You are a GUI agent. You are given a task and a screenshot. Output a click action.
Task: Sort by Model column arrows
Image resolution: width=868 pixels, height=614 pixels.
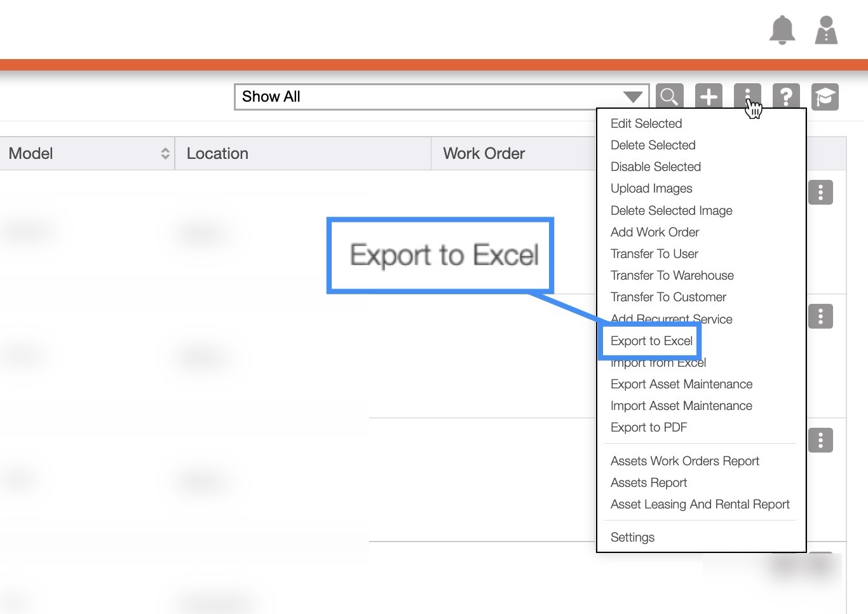coord(165,153)
